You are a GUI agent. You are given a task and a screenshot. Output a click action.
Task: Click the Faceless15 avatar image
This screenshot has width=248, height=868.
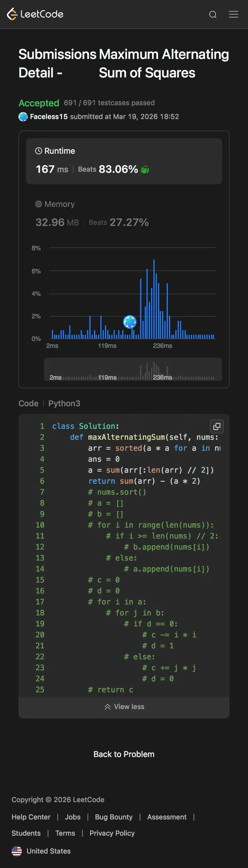(23, 116)
